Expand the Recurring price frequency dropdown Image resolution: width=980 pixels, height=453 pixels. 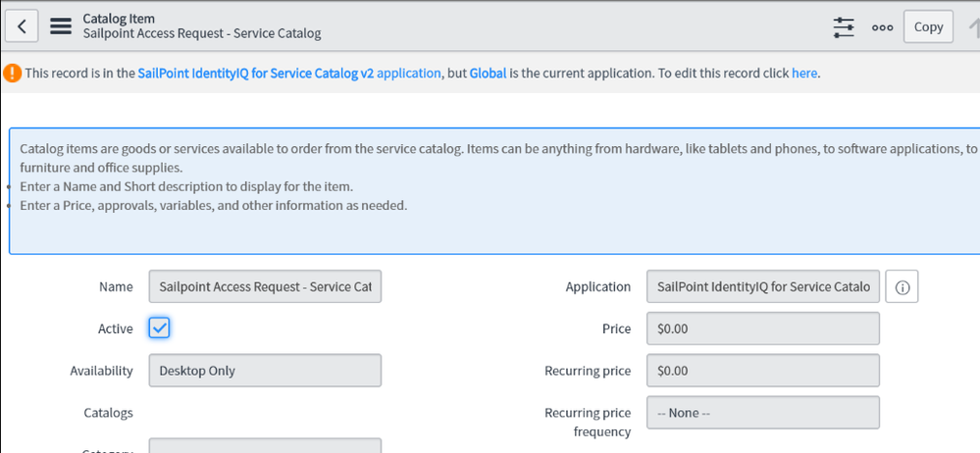click(x=762, y=413)
